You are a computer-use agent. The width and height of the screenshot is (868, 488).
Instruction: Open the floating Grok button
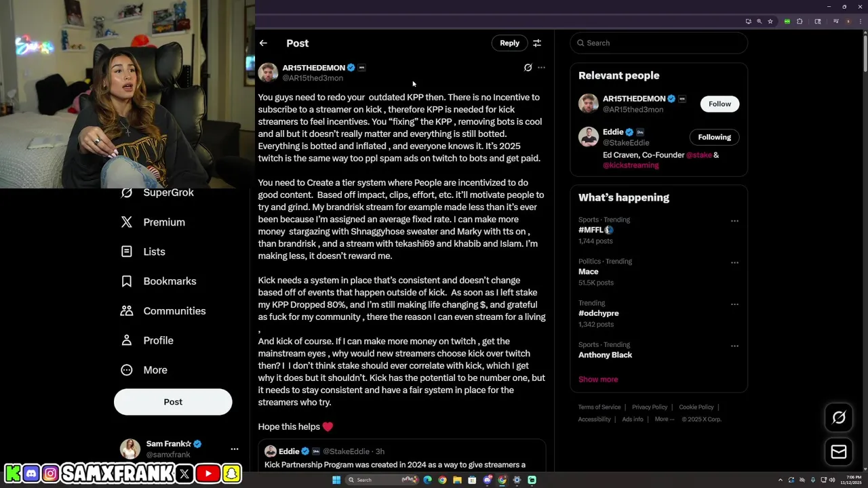point(839,418)
